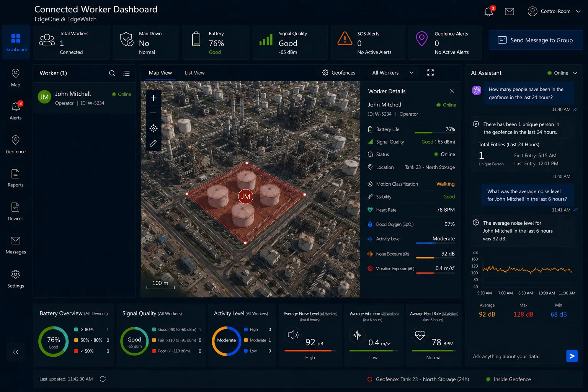The height and width of the screenshot is (392, 588).
Task: Open Reports in the left sidebar
Action: point(16,178)
